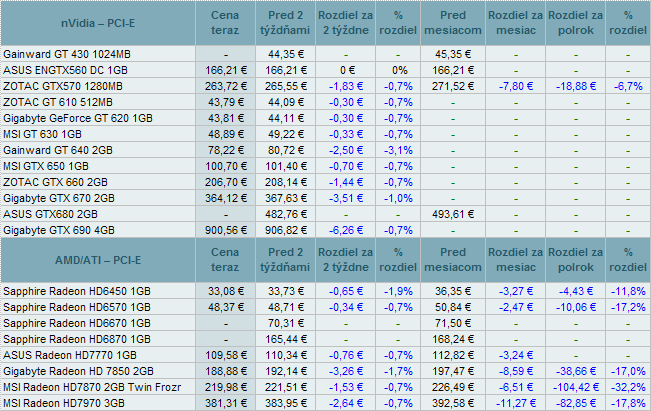Select the 48,37 € price for HD6570
The image size is (651, 411).
pyautogui.click(x=225, y=307)
